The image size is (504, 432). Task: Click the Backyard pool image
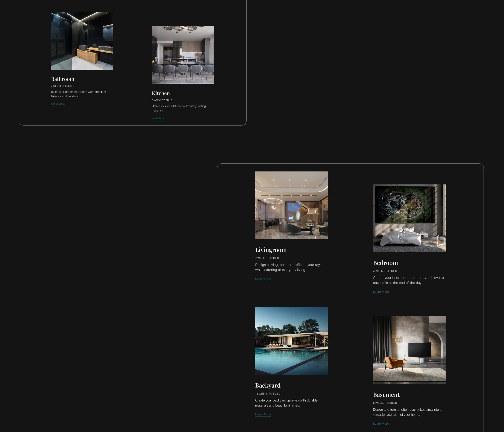(x=291, y=341)
